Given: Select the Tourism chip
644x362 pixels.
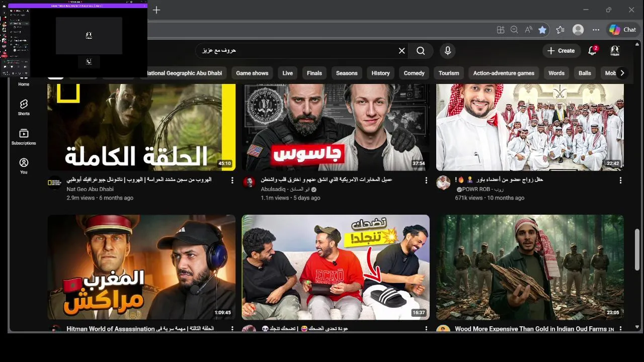Looking at the screenshot, I should (449, 73).
